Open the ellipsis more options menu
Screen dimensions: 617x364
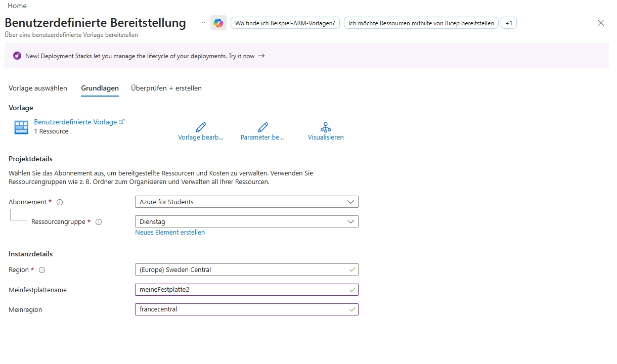point(202,23)
